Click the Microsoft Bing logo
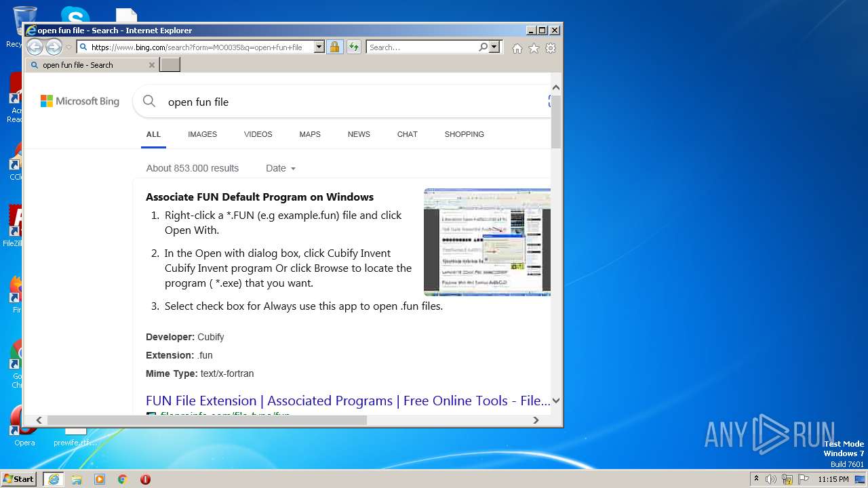868x488 pixels. [x=80, y=101]
